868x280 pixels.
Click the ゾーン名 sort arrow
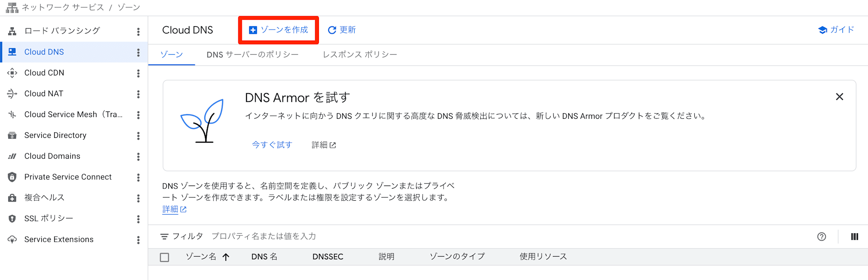226,257
